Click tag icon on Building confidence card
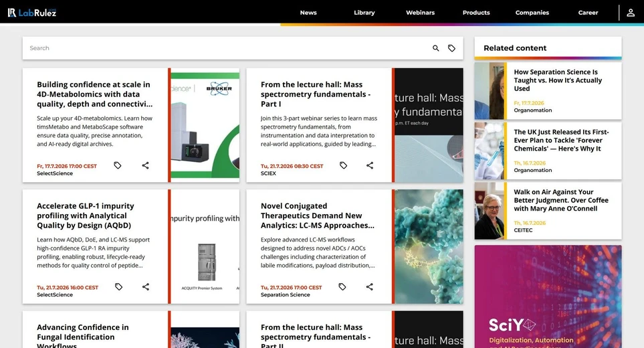 click(x=118, y=165)
